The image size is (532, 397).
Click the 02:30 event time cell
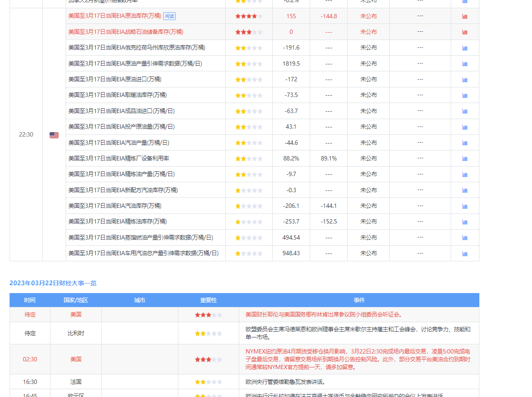coord(30,359)
